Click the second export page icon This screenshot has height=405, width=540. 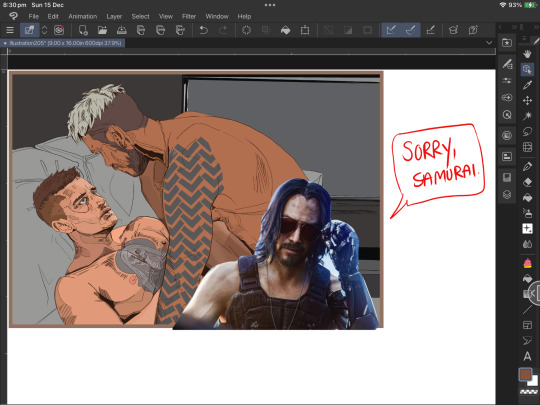coord(160,30)
